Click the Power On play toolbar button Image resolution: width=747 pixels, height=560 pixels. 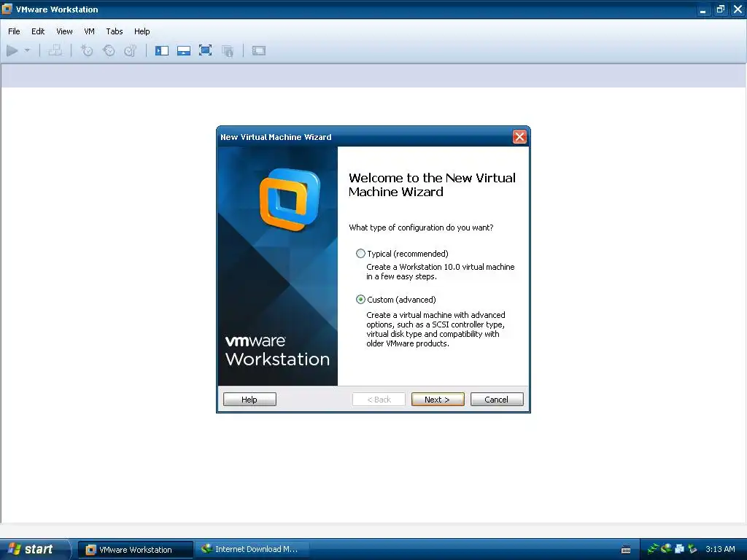click(x=12, y=50)
